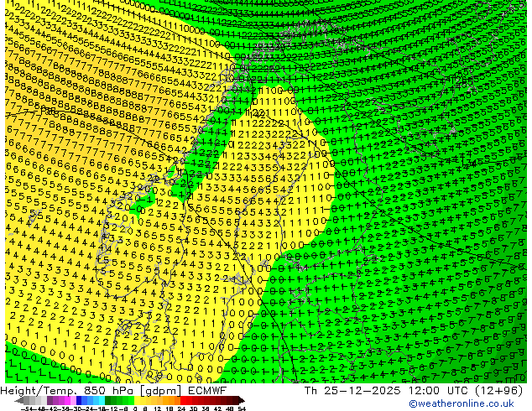
Task: Click the '54' label at legend's right end
Action: coord(241,408)
